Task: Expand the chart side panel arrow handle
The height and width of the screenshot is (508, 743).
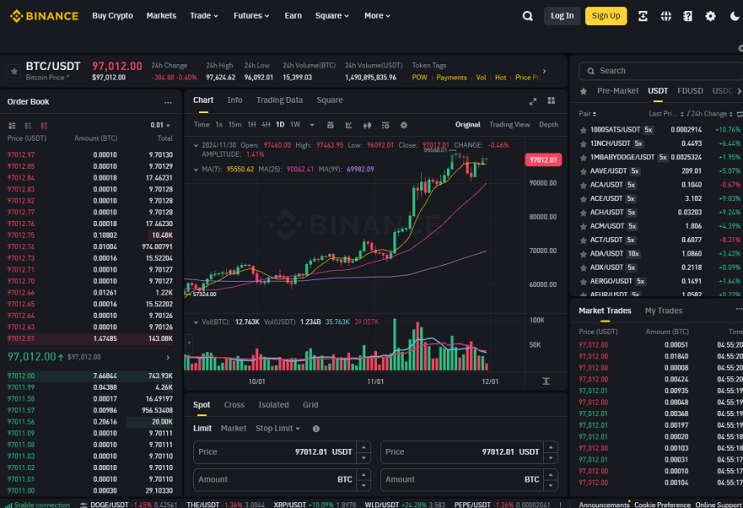Action: [x=189, y=342]
